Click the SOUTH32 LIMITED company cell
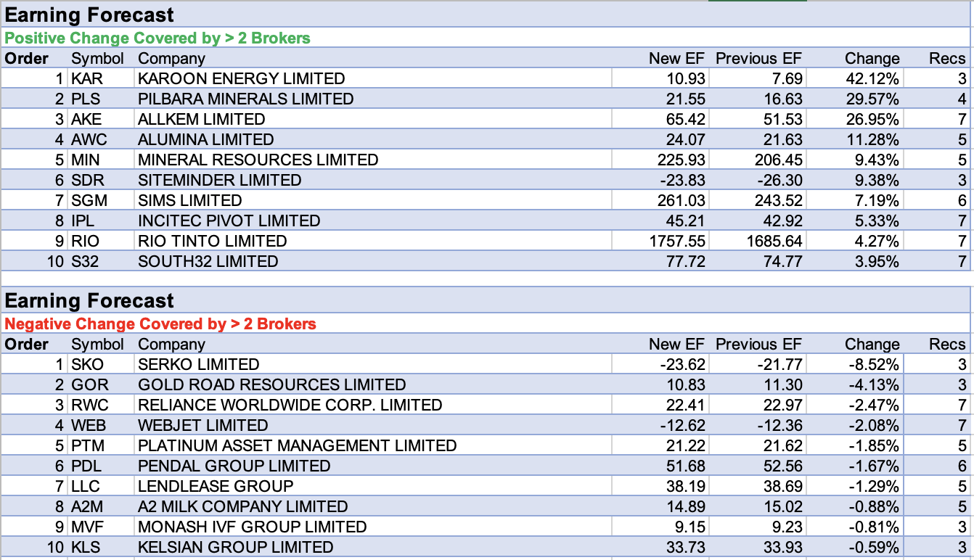This screenshot has width=974, height=560. (x=208, y=261)
